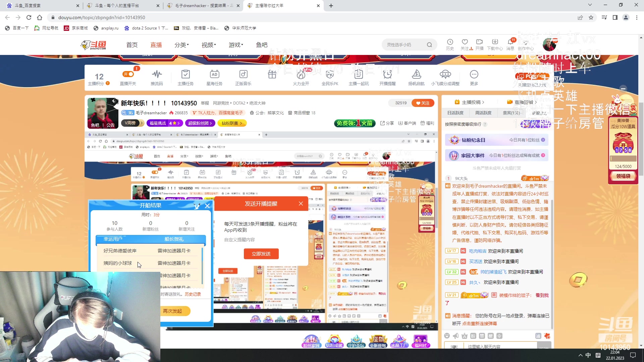Screen dimensions: 644x362
Task: Expand the 家园大事件 banner arrow
Action: coord(543,156)
